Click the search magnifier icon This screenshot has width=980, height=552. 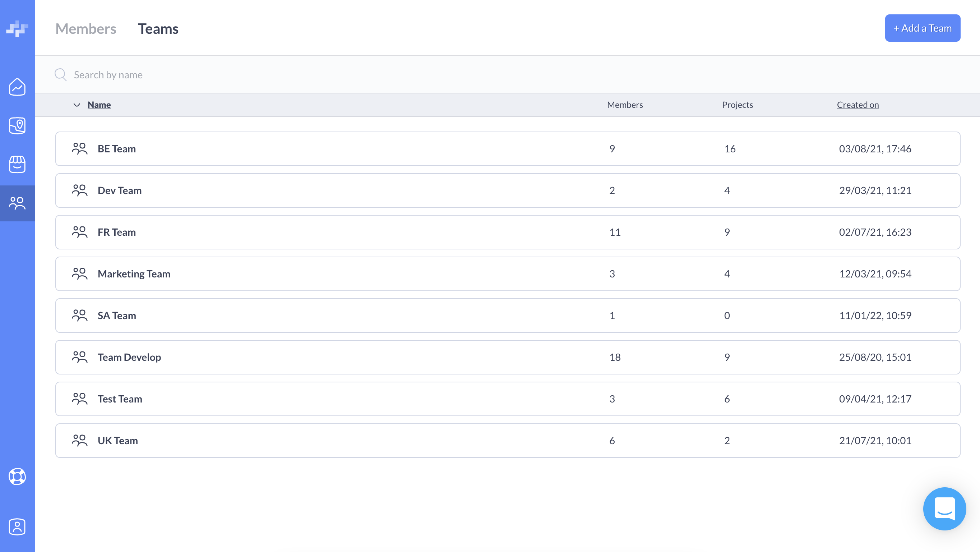pyautogui.click(x=60, y=75)
